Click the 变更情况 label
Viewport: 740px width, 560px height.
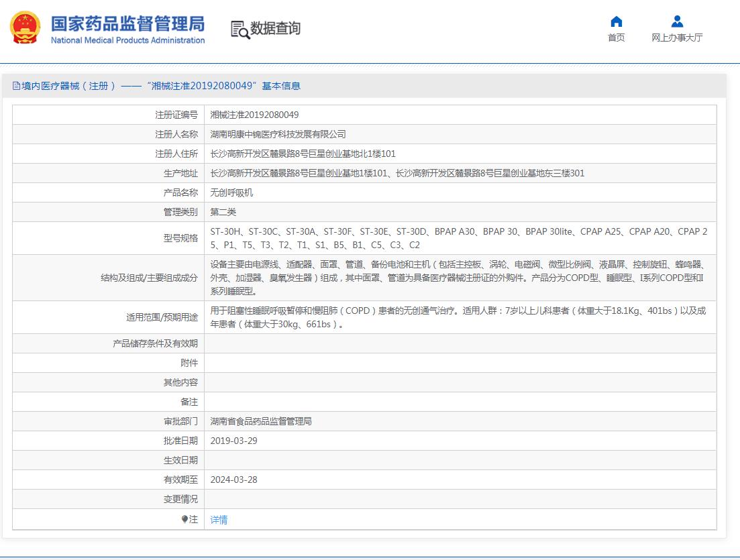pyautogui.click(x=180, y=499)
